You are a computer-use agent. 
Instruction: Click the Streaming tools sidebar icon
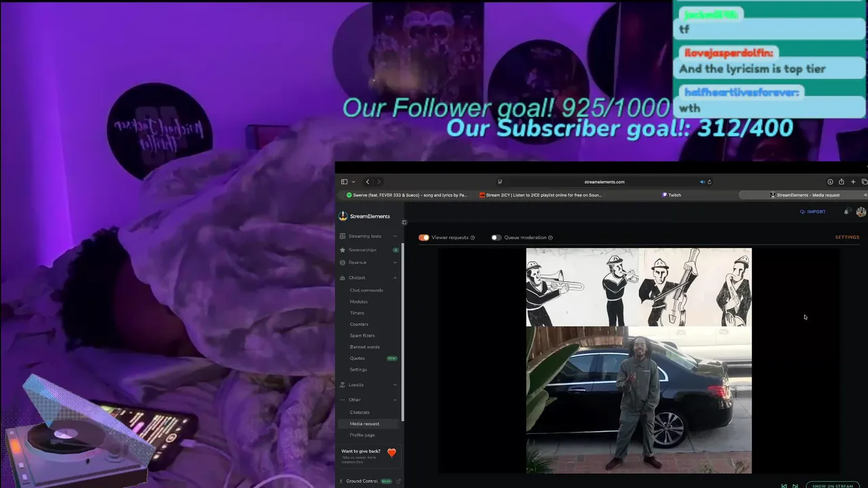(x=342, y=236)
